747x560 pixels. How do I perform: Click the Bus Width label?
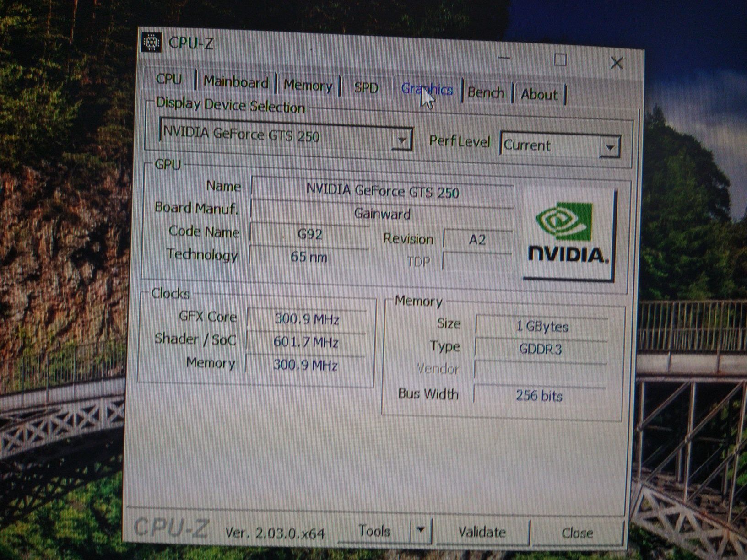click(x=428, y=393)
